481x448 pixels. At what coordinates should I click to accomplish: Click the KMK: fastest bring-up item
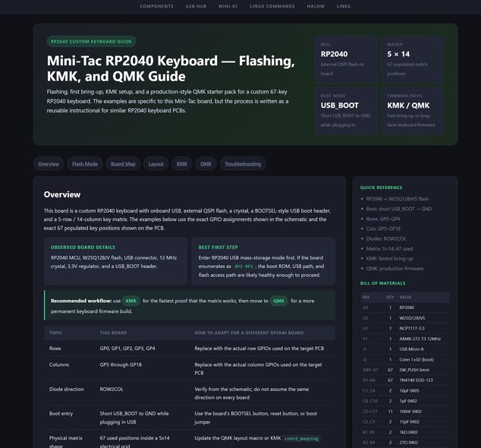389,258
